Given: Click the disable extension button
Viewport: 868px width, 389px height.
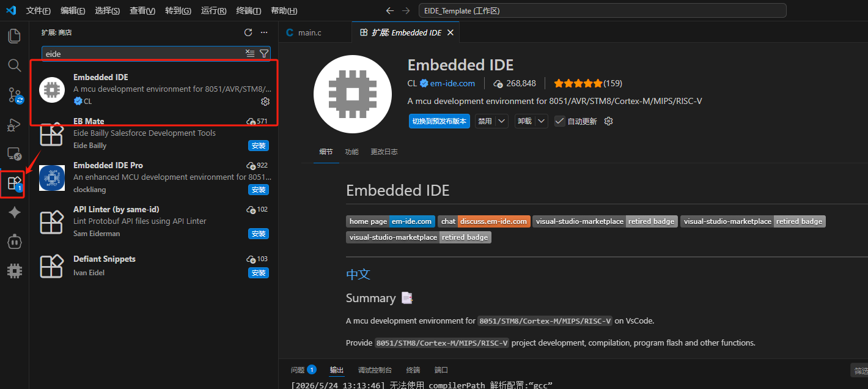Looking at the screenshot, I should point(485,121).
